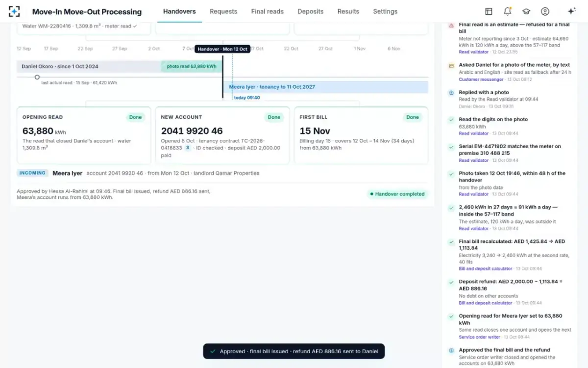Image resolution: width=588 pixels, height=368 pixels.
Task: Click the person icon beside "Replied with a photo"
Action: click(x=451, y=92)
